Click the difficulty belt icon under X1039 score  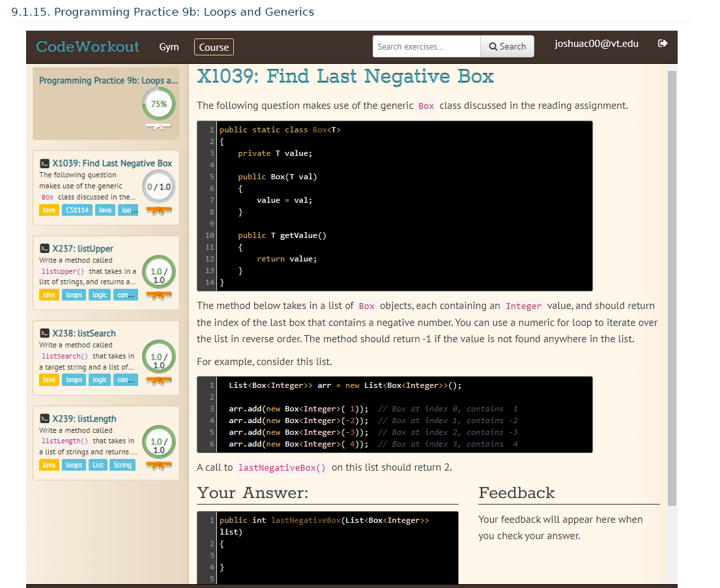coord(159,211)
